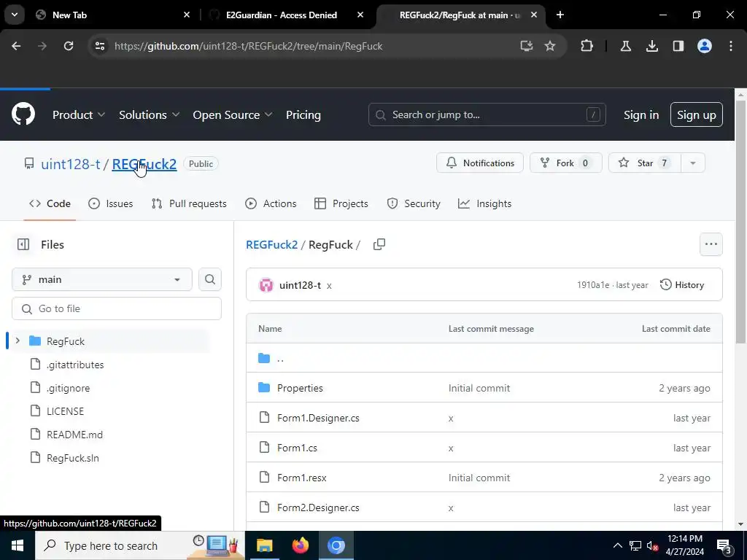
Task: Click the Notifications button
Action: coord(480,163)
